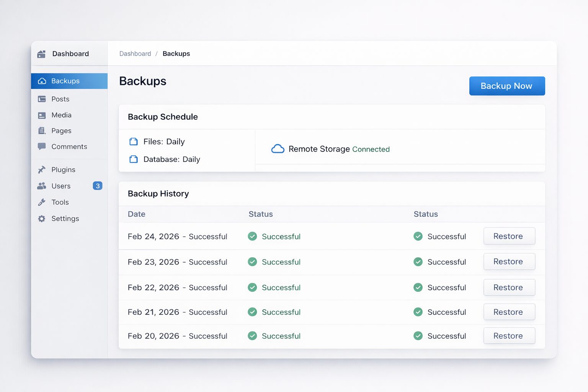588x392 pixels.
Task: Click the Pages icon in sidebar
Action: (x=41, y=131)
